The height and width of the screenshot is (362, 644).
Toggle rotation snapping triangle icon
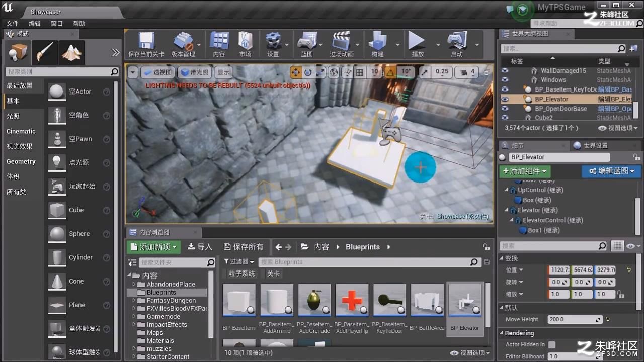pyautogui.click(x=390, y=72)
